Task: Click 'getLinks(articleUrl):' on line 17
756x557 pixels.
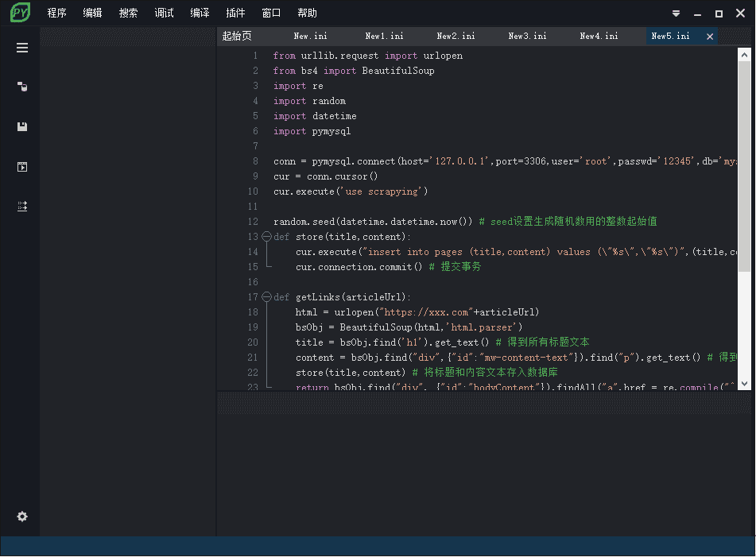Action: click(353, 297)
